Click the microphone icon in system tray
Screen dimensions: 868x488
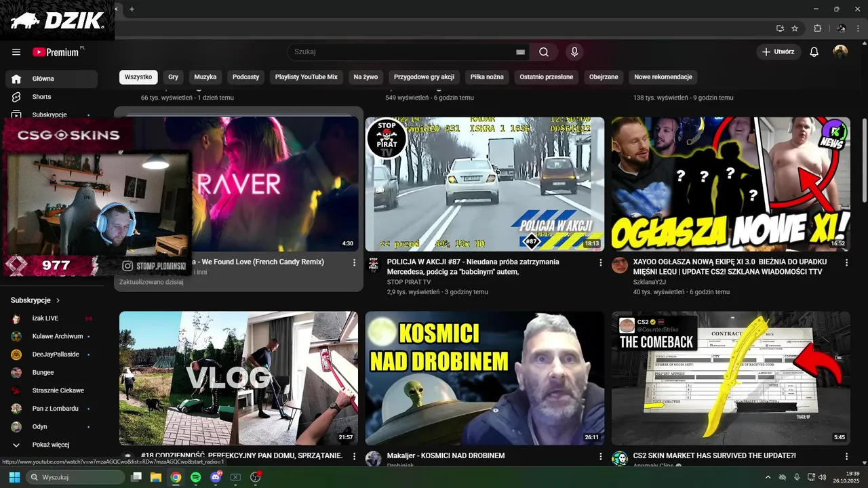pyautogui.click(x=797, y=477)
